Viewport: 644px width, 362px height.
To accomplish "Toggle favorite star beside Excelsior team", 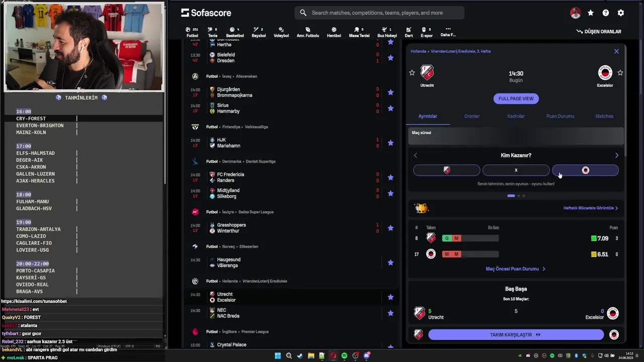I will point(620,73).
